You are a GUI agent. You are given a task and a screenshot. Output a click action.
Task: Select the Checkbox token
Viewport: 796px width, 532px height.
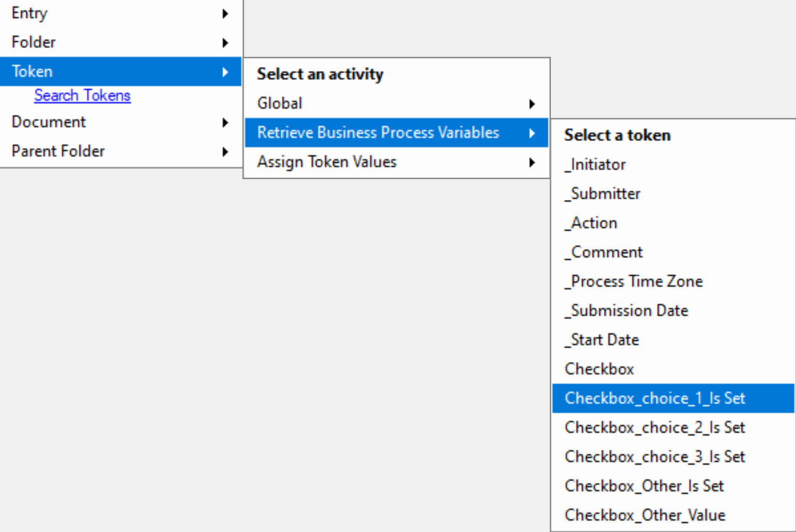pyautogui.click(x=673, y=369)
